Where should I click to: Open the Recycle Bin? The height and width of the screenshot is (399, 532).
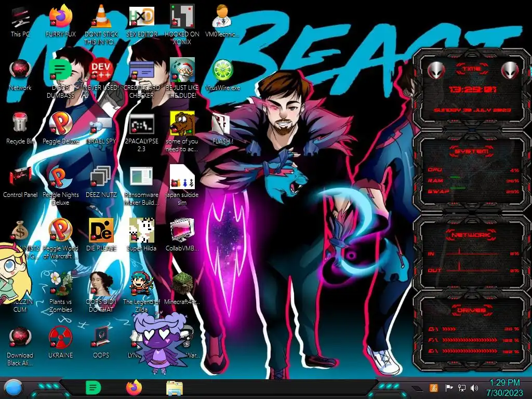pos(20,128)
